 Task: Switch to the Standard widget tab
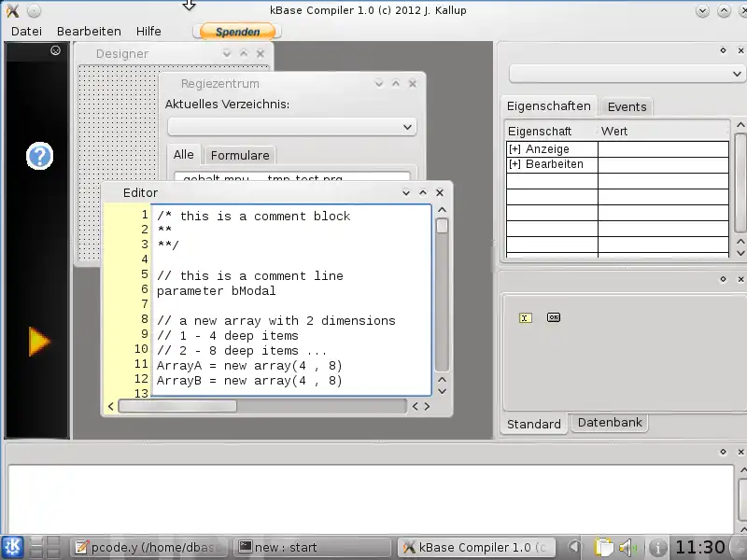(x=533, y=424)
